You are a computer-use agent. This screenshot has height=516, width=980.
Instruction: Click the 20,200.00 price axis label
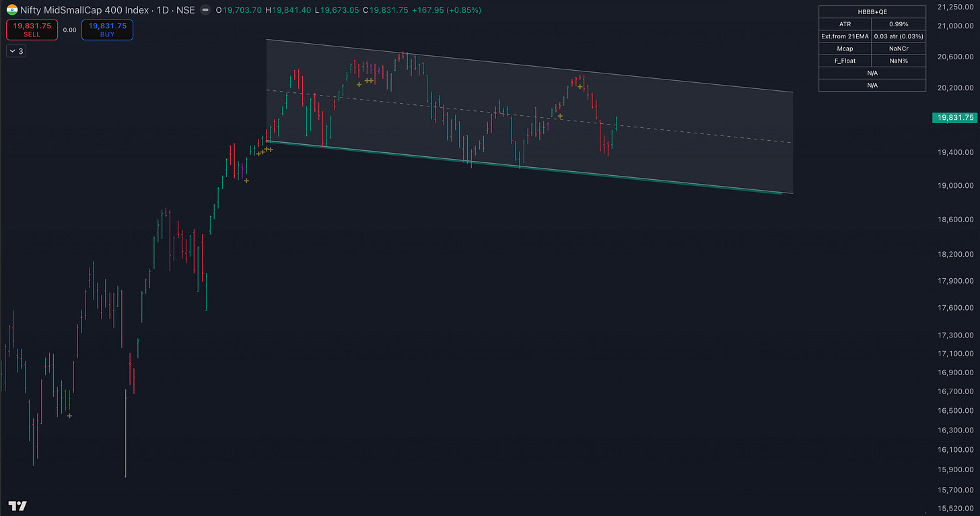(954, 88)
